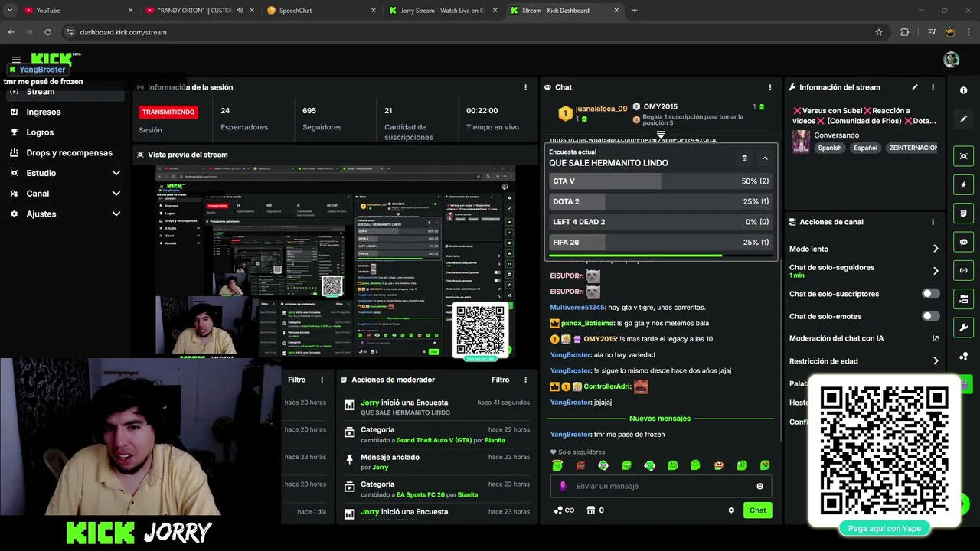This screenshot has height=551, width=980.
Task: Open the hamburger menu next to Kick logo
Action: point(16,60)
